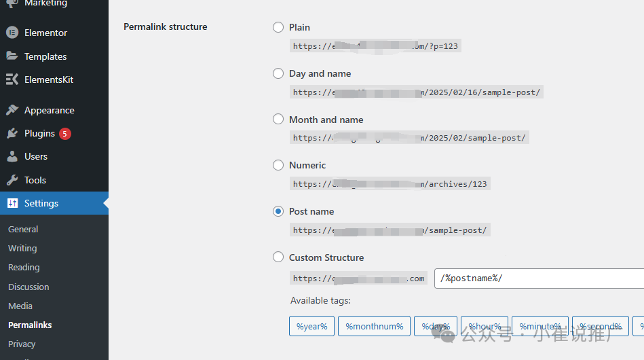The width and height of the screenshot is (644, 360).
Task: Enable the Custom Structure radio option
Action: [278, 257]
